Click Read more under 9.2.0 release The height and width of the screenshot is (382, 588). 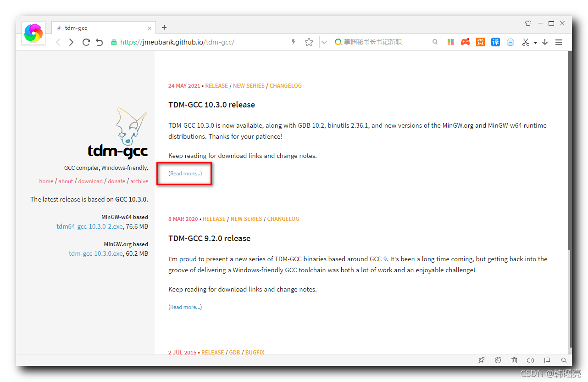click(185, 307)
